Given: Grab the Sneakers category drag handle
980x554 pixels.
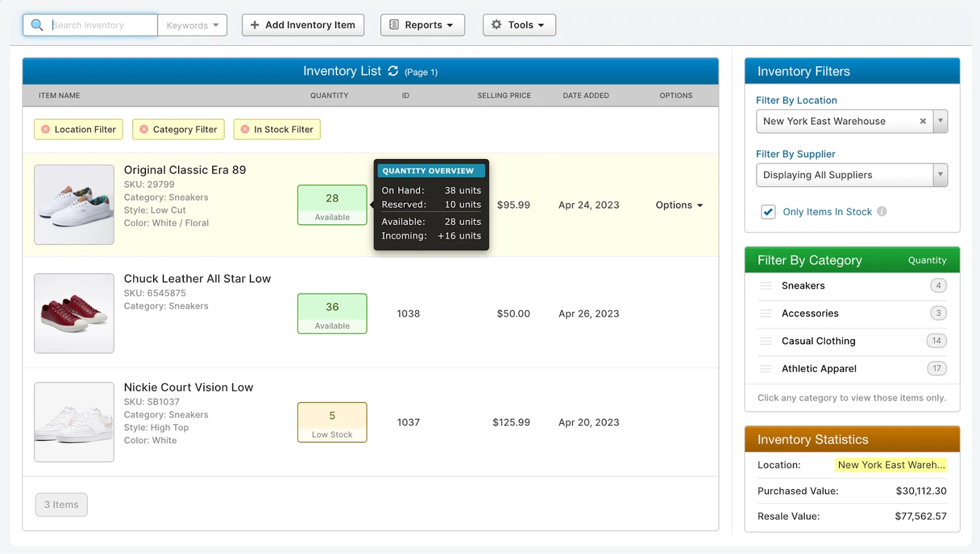Looking at the screenshot, I should [766, 285].
